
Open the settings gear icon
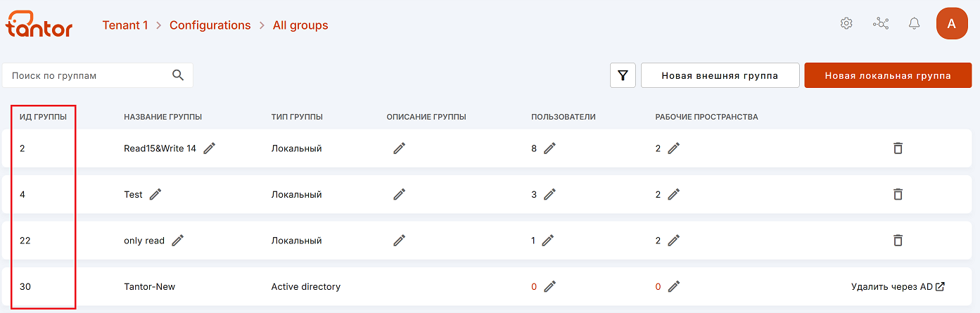click(846, 23)
